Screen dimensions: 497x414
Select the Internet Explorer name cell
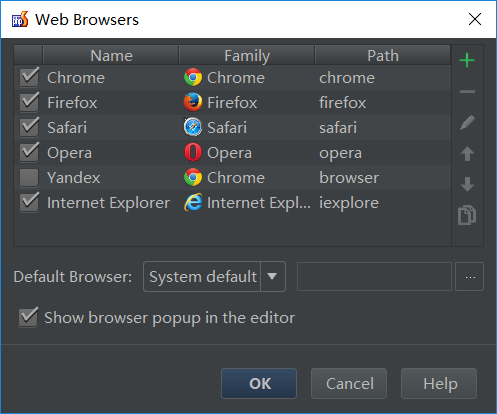[111, 203]
